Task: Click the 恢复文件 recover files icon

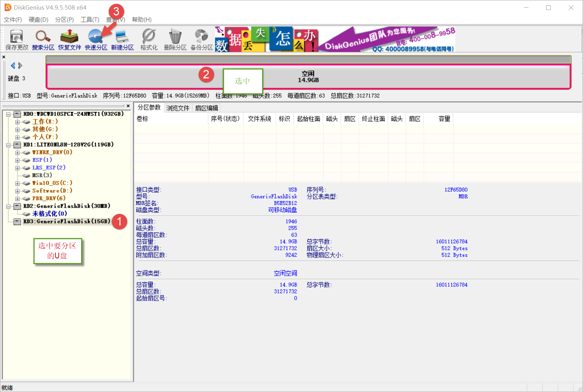Action: click(70, 40)
